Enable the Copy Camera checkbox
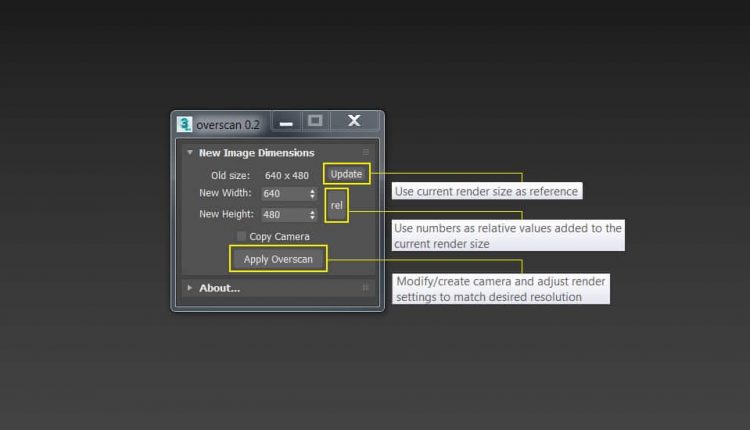The height and width of the screenshot is (430, 750). [x=242, y=236]
